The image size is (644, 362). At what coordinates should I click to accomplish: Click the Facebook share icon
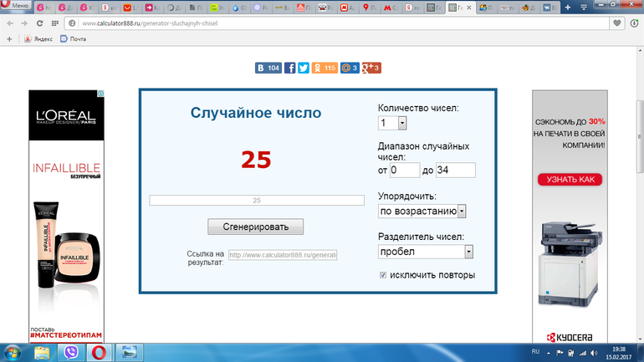(289, 68)
